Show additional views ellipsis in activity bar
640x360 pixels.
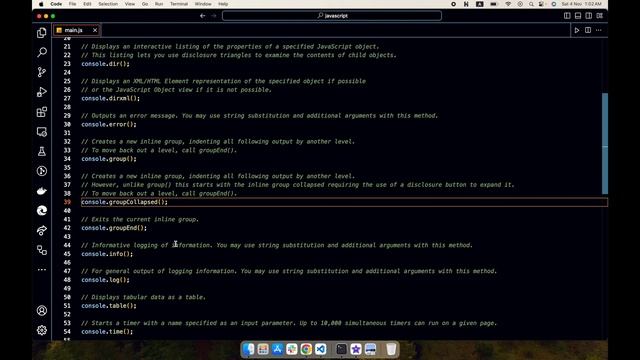pyautogui.click(x=42, y=270)
